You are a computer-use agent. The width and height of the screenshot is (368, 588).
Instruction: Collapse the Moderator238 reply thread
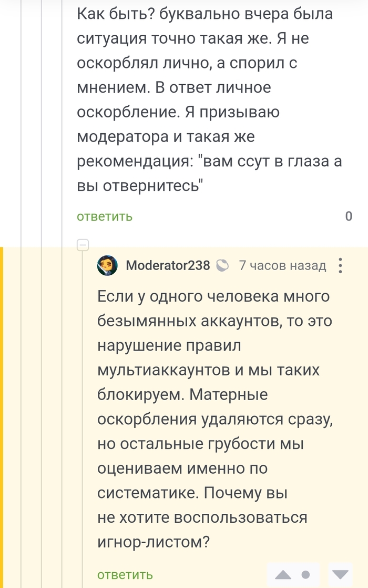(83, 245)
